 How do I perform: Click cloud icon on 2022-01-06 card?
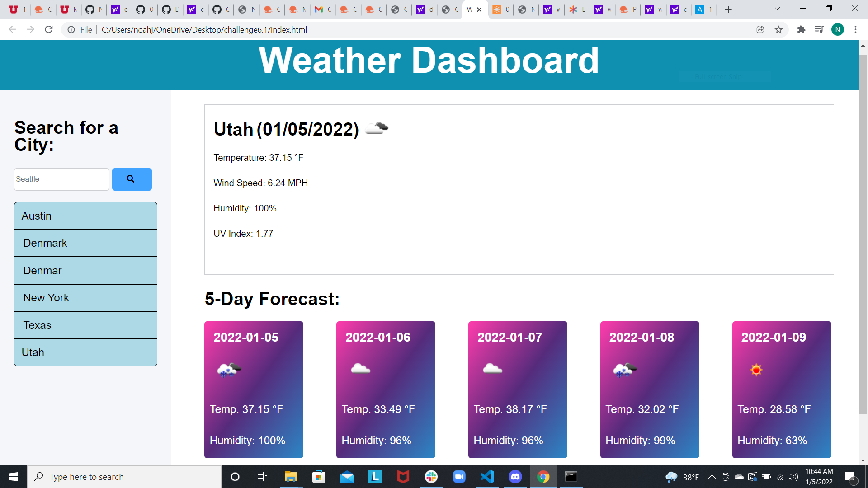click(x=361, y=369)
